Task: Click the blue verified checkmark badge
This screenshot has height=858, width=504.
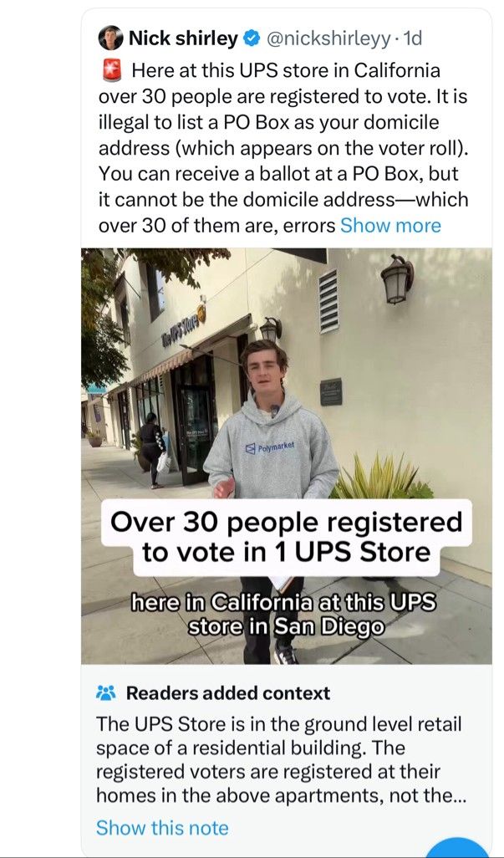Action: point(251,38)
